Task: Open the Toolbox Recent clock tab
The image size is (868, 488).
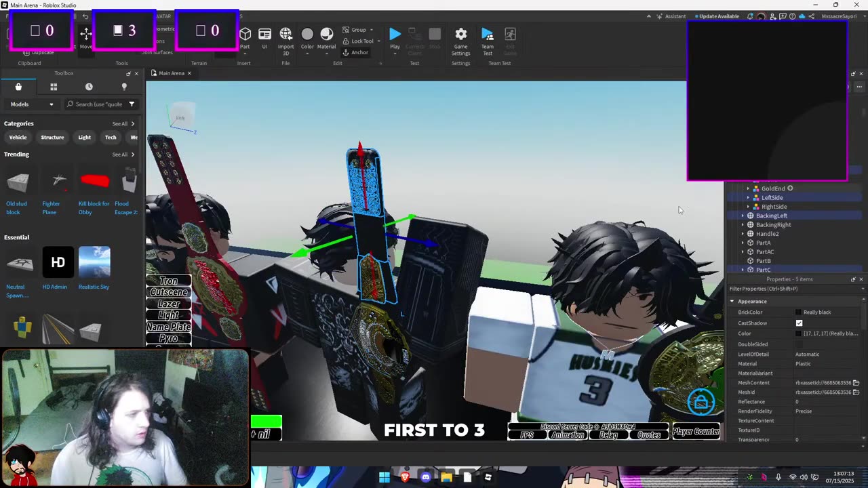Action: tap(89, 87)
